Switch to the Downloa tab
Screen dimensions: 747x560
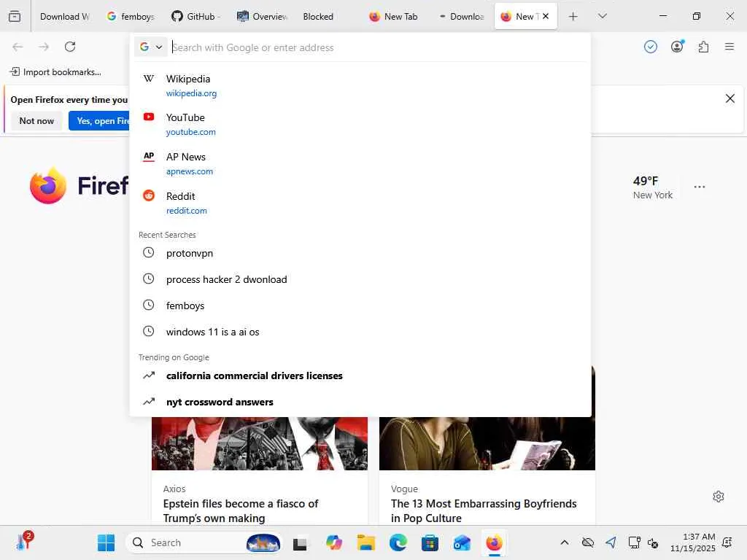tap(460, 16)
